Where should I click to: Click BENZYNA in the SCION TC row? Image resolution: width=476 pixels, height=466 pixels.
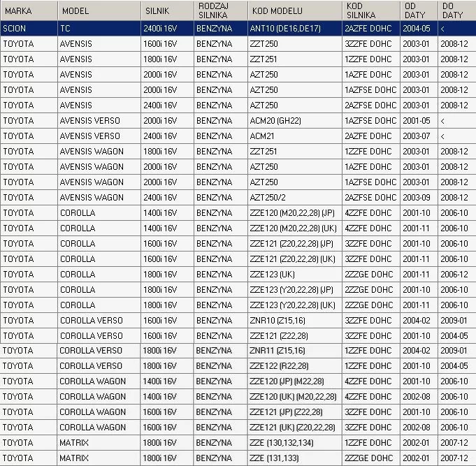(x=221, y=29)
